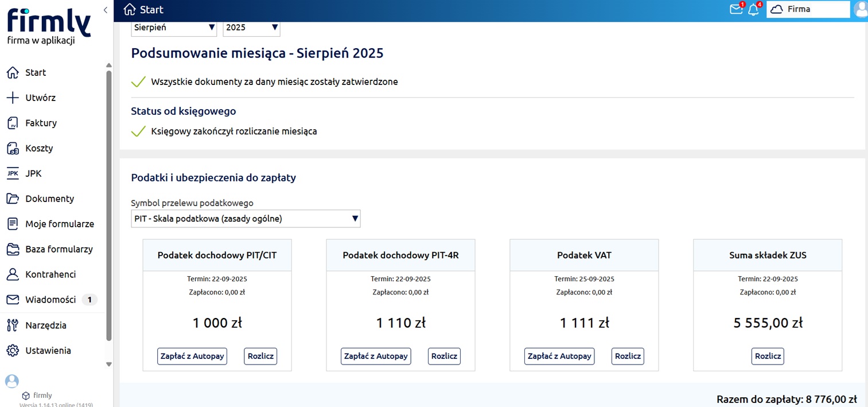Click the Koszty costs icon in sidebar
868x407 pixels.
coord(13,148)
